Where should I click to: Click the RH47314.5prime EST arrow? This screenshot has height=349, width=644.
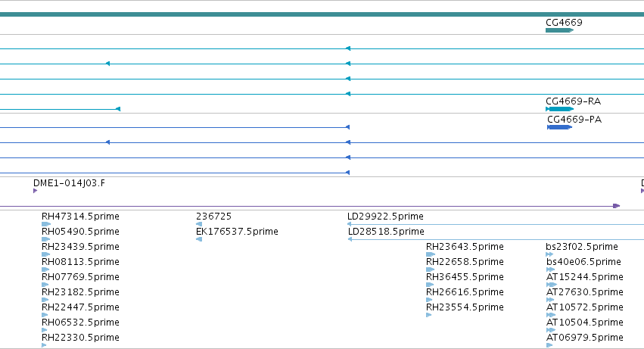pyautogui.click(x=46, y=224)
